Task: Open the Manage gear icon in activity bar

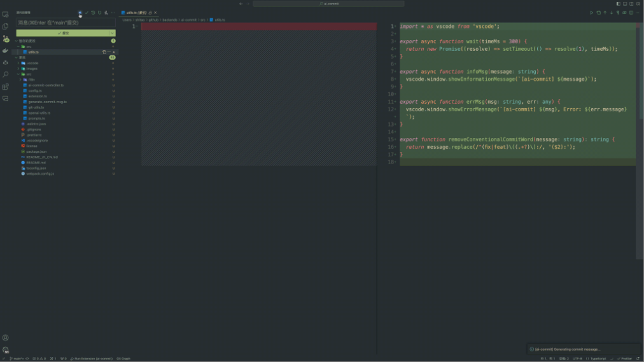Action: (x=6, y=350)
